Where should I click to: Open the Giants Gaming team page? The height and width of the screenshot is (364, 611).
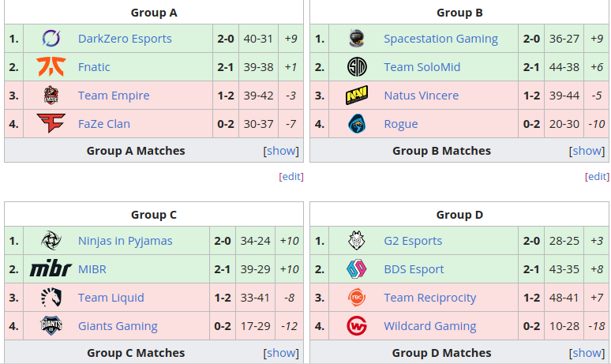(x=118, y=326)
